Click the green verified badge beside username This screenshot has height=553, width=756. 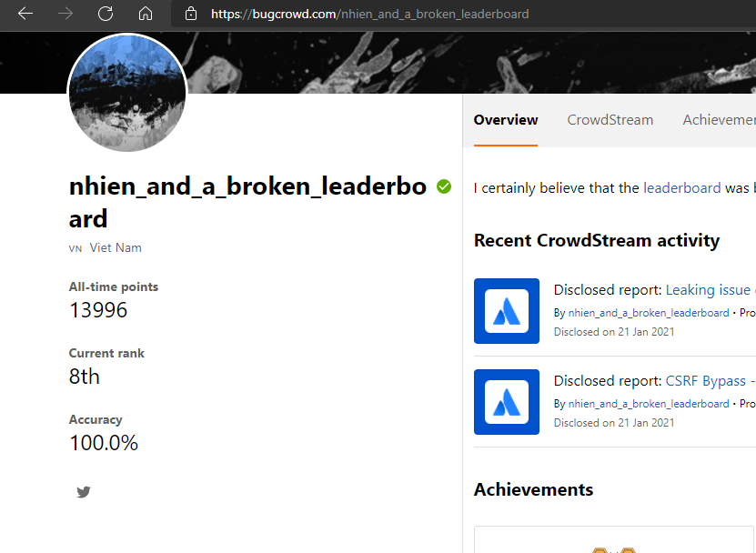[x=444, y=186]
